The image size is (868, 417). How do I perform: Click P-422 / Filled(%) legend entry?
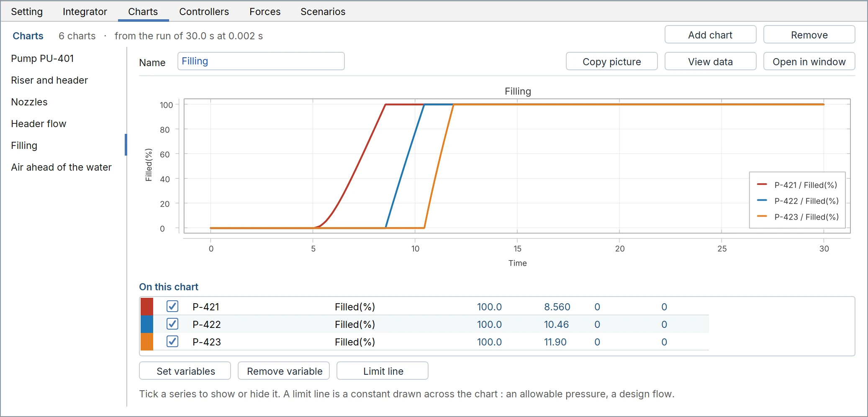coord(798,201)
